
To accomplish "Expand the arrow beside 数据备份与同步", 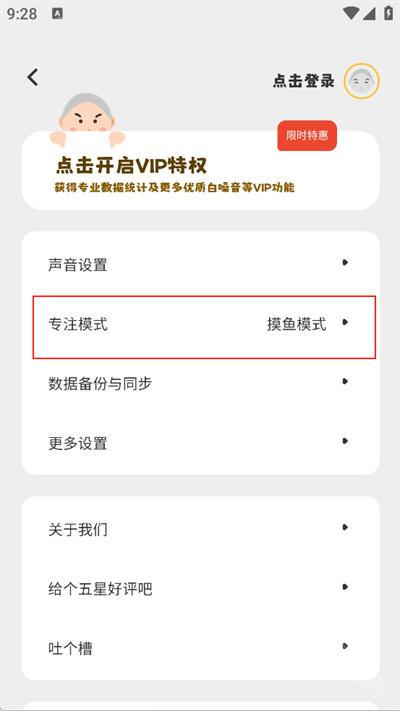I will (346, 381).
